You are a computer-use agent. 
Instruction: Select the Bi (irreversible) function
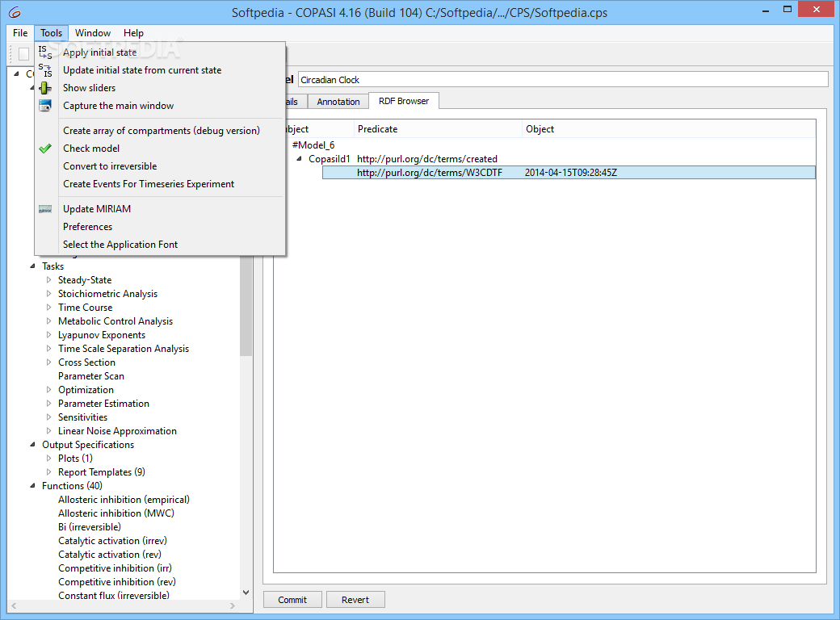90,527
